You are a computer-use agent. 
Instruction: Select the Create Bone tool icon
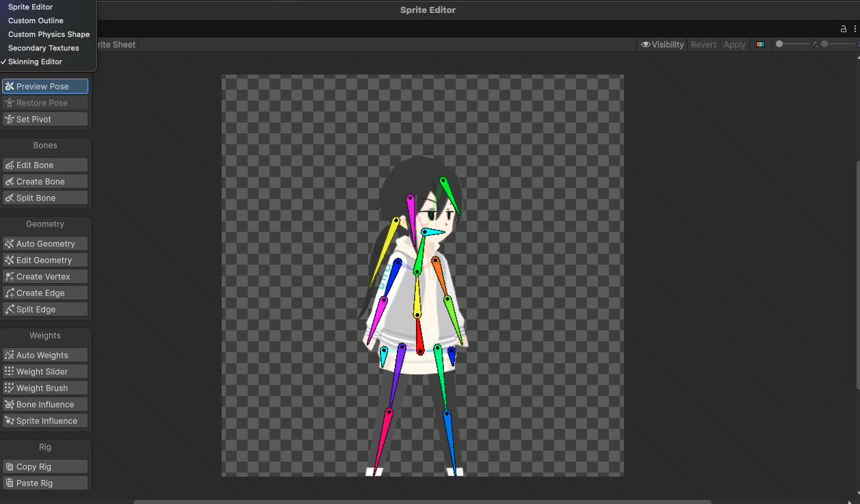coord(10,182)
